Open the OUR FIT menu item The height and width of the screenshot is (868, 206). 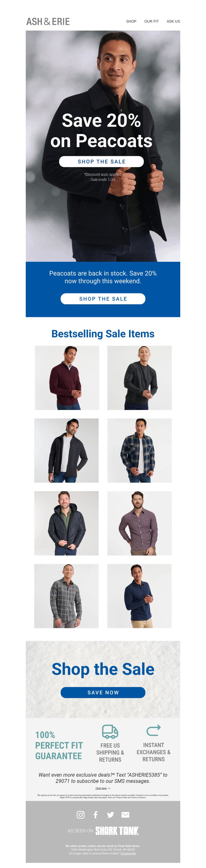(x=151, y=21)
